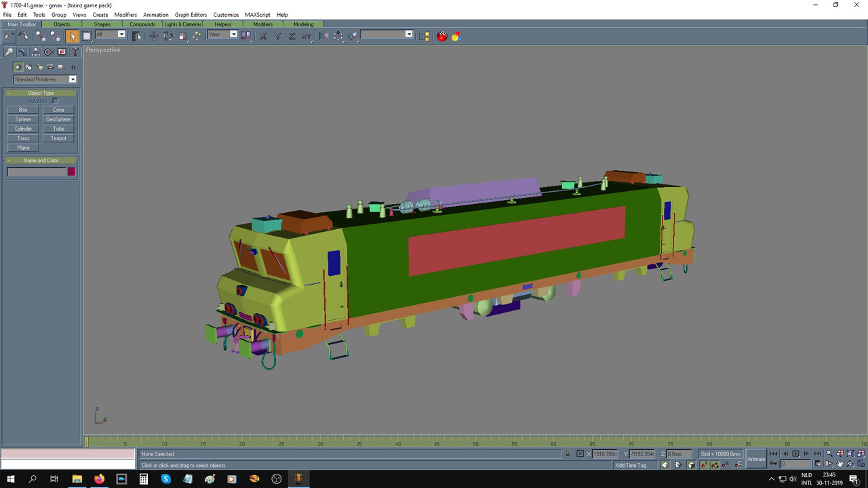
Task: Collapse the Object Type rollout
Action: [41, 93]
